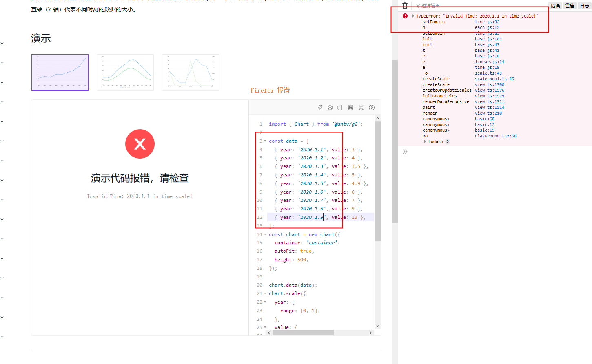
Task: Run the code with the play icon
Action: 372,108
